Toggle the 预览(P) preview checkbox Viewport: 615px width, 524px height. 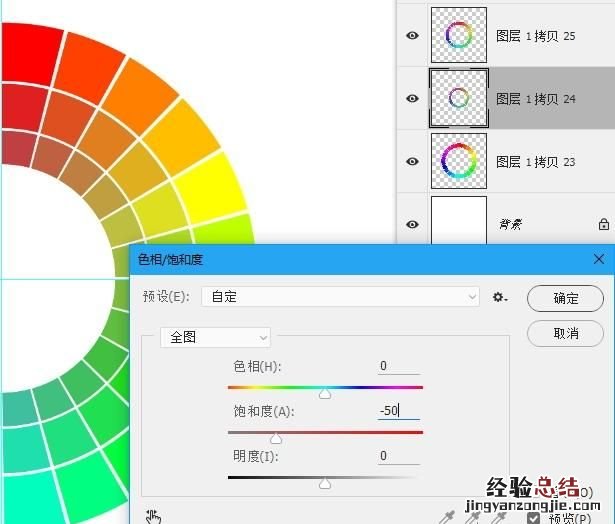(x=534, y=518)
